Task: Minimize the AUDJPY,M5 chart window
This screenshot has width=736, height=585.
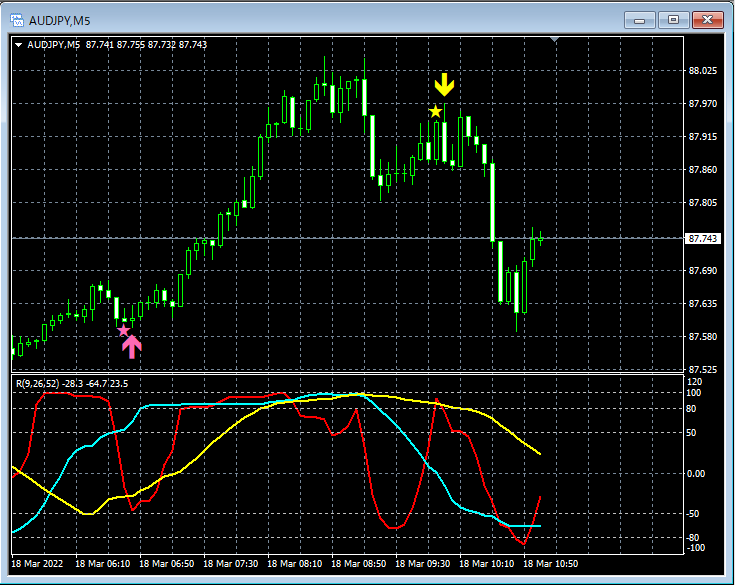Action: click(x=639, y=20)
